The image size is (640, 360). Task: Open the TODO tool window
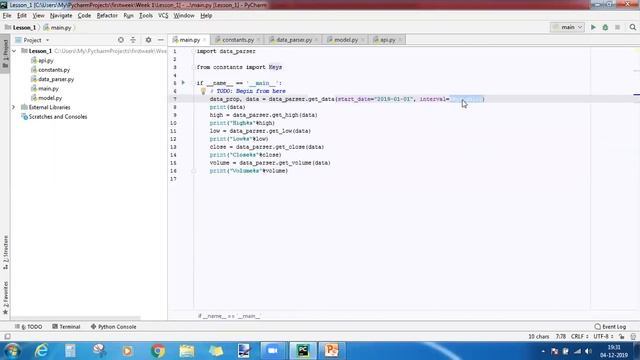point(29,327)
